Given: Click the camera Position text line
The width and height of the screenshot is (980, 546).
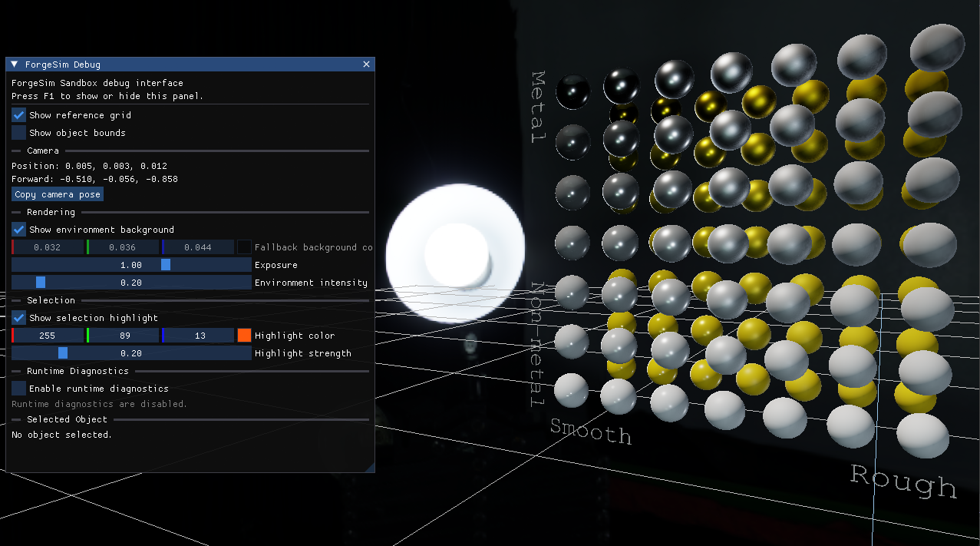Looking at the screenshot, I should tap(89, 166).
